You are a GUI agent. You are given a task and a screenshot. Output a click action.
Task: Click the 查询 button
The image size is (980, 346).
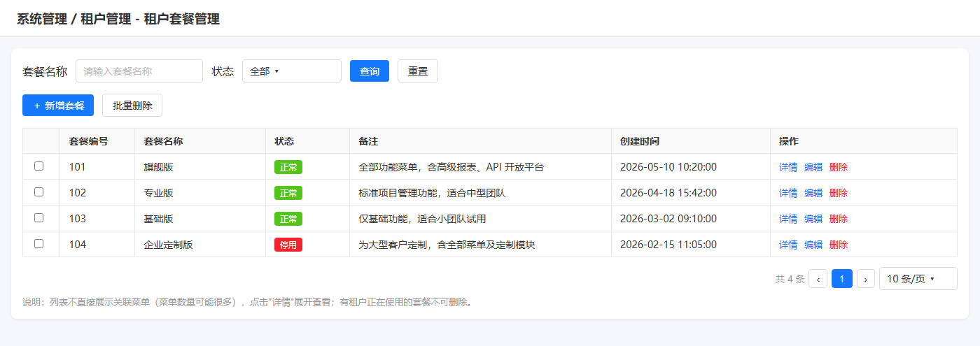click(370, 71)
